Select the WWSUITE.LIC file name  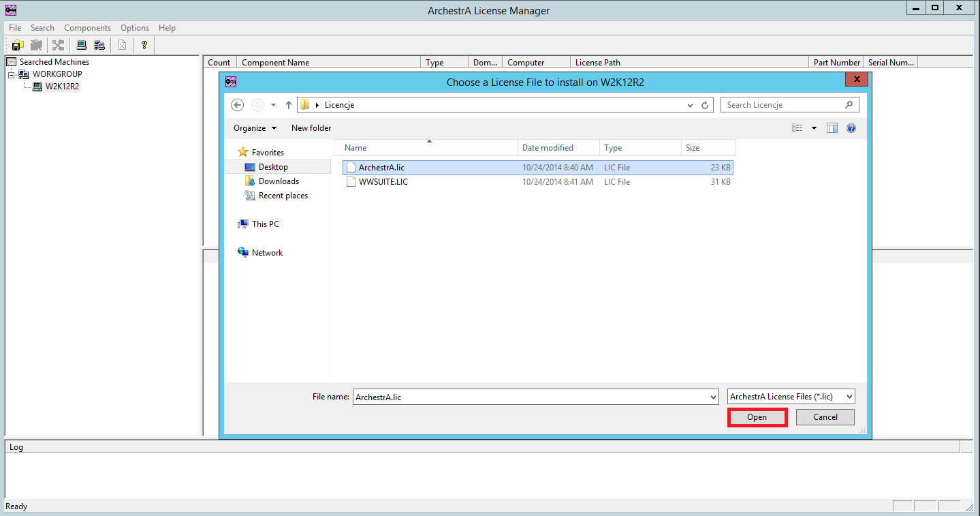pos(383,182)
